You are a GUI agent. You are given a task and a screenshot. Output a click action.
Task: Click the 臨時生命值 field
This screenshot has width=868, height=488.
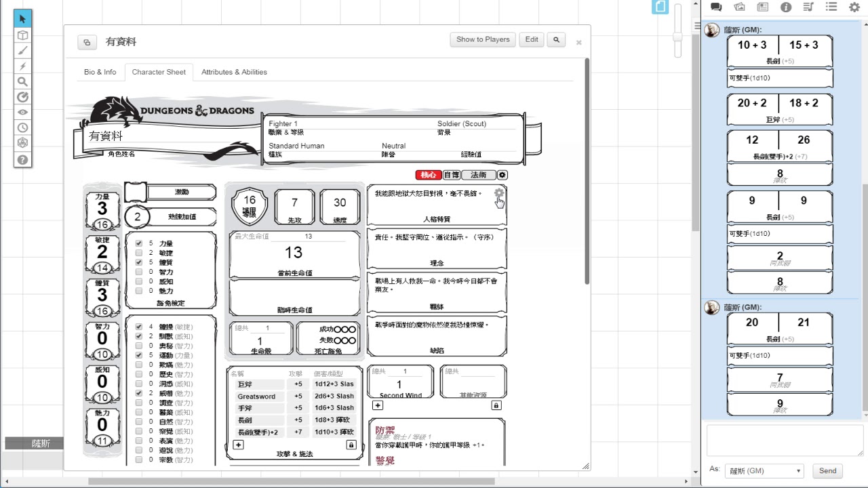pos(295,293)
